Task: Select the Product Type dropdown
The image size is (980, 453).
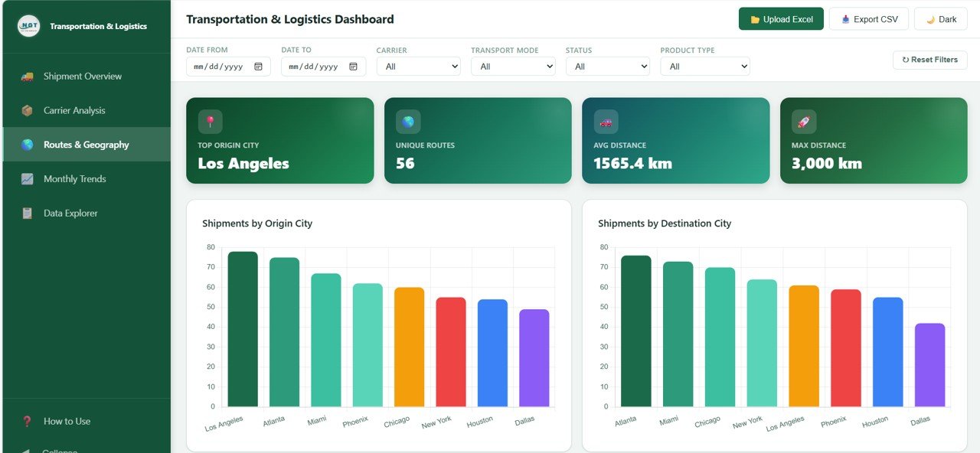Action: [x=704, y=67]
